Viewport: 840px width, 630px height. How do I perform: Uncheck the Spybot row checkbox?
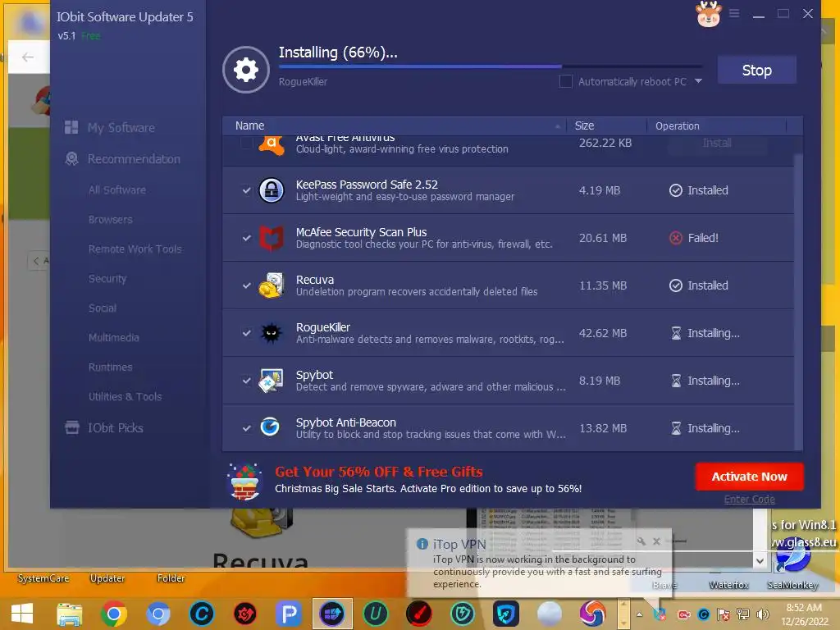[x=246, y=381]
